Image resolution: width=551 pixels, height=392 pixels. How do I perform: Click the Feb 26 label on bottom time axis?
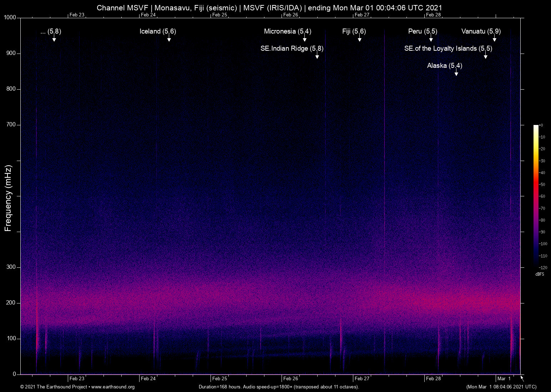click(290, 379)
